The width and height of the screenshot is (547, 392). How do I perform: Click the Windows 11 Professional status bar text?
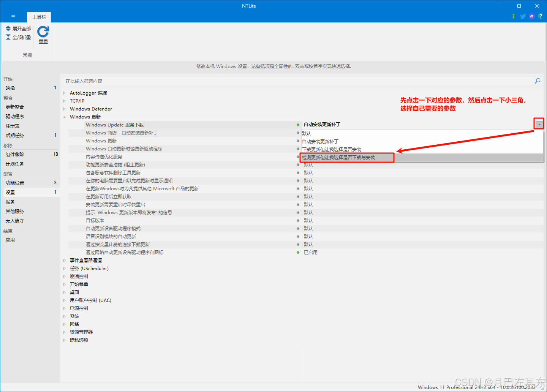pyautogui.click(x=476, y=387)
